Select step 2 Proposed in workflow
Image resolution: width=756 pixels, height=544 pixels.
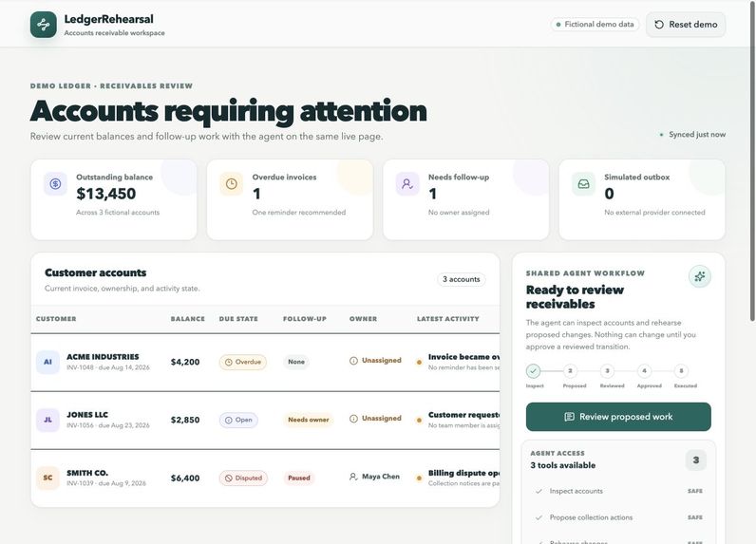(571, 371)
